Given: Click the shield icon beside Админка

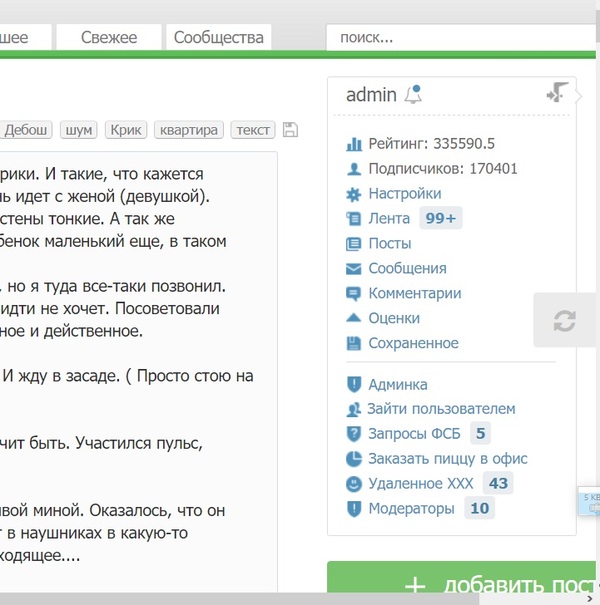Looking at the screenshot, I should pyautogui.click(x=353, y=385).
